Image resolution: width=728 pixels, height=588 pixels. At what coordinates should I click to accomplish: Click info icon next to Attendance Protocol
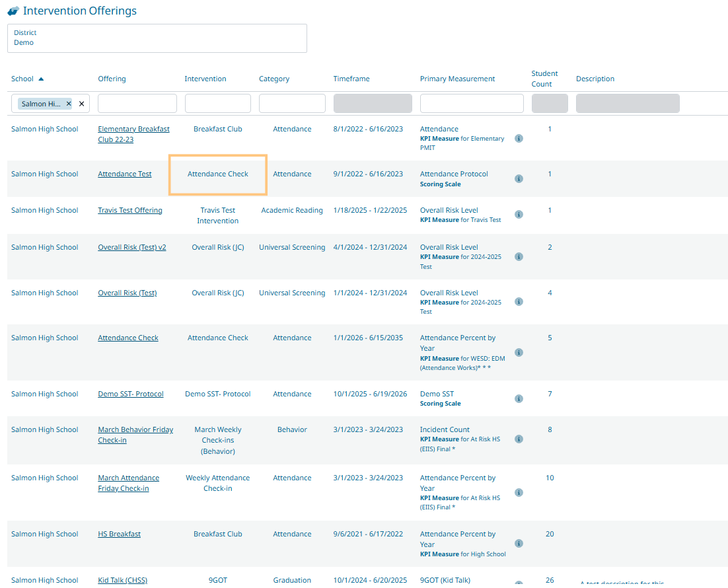(519, 179)
